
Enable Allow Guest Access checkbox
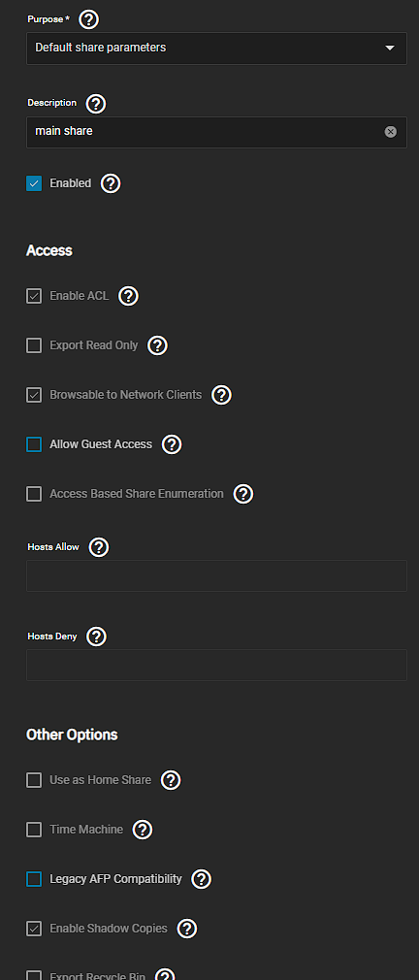[x=34, y=444]
